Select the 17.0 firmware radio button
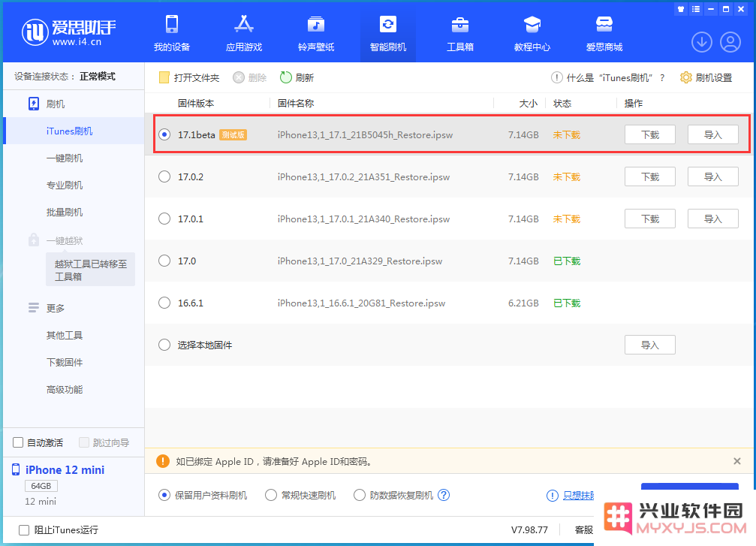The height and width of the screenshot is (546, 756). [x=164, y=261]
